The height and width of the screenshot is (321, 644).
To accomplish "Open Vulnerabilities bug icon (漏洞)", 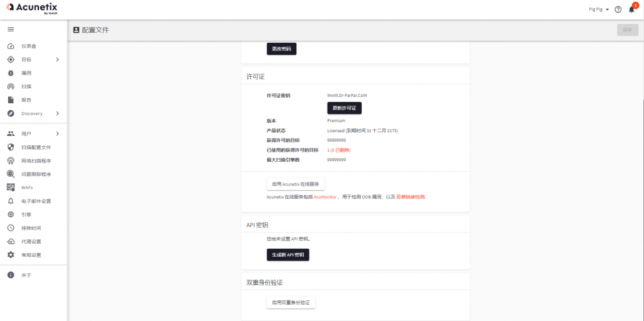I will click(x=11, y=73).
